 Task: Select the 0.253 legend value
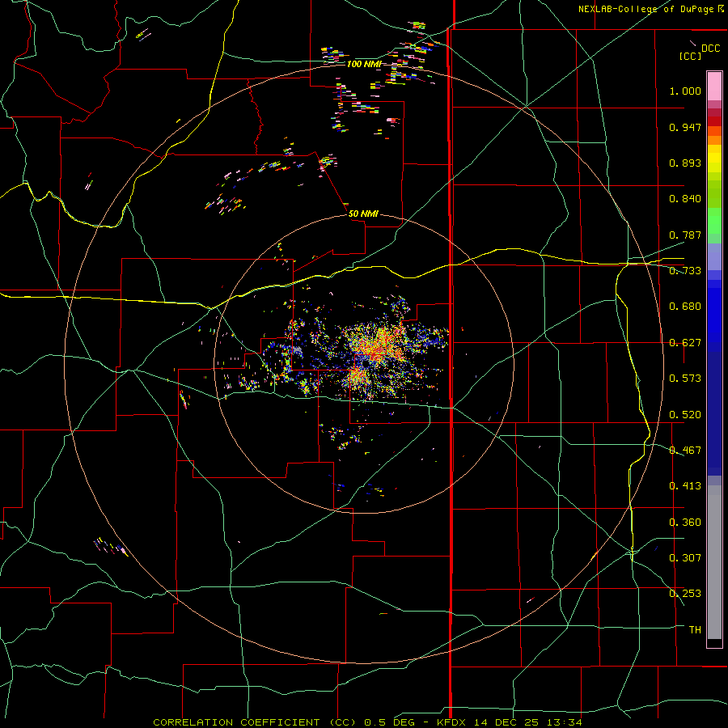[685, 594]
